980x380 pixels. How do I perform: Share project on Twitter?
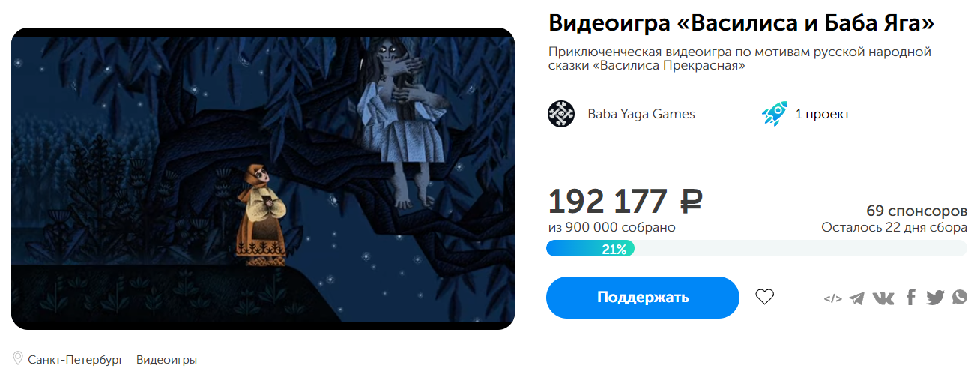coord(935,298)
